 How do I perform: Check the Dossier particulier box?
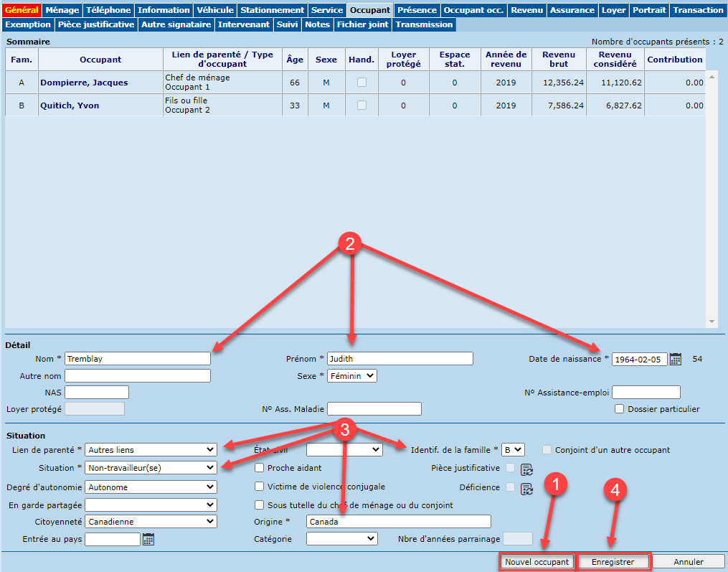pos(620,409)
